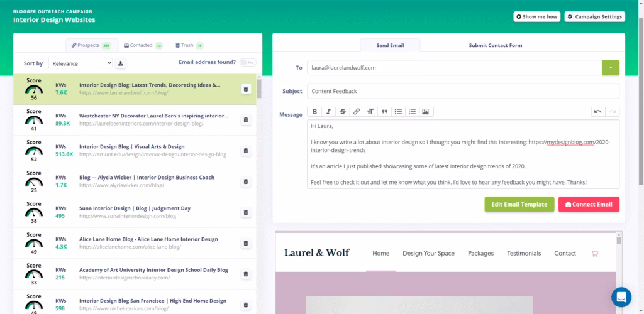
Task: Insert a hyperlink into the message
Action: [x=356, y=112]
